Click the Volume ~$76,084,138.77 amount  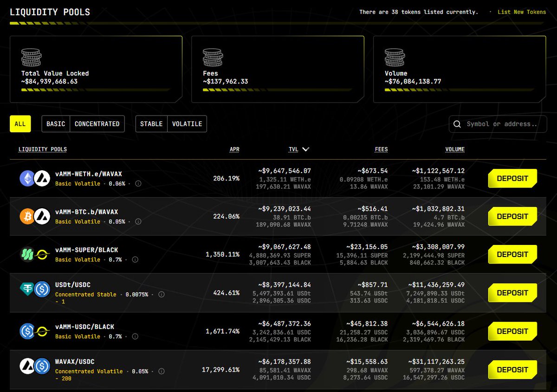413,81
